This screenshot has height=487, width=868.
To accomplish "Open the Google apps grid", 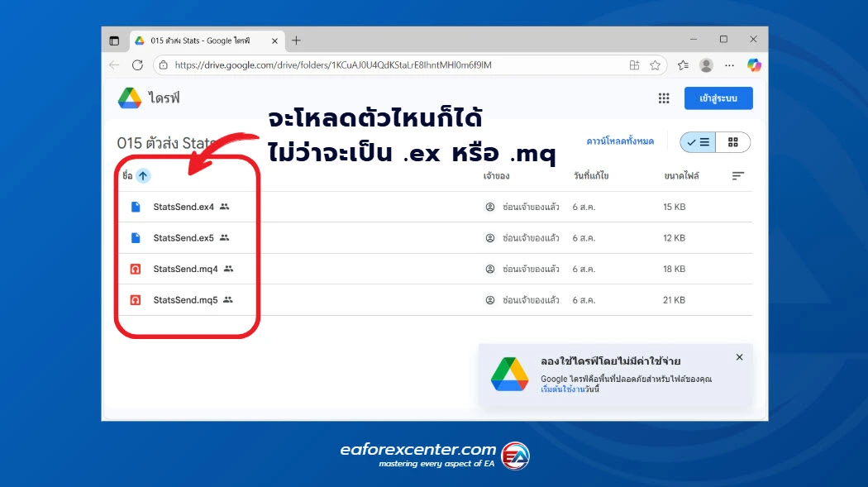I will 664,98.
